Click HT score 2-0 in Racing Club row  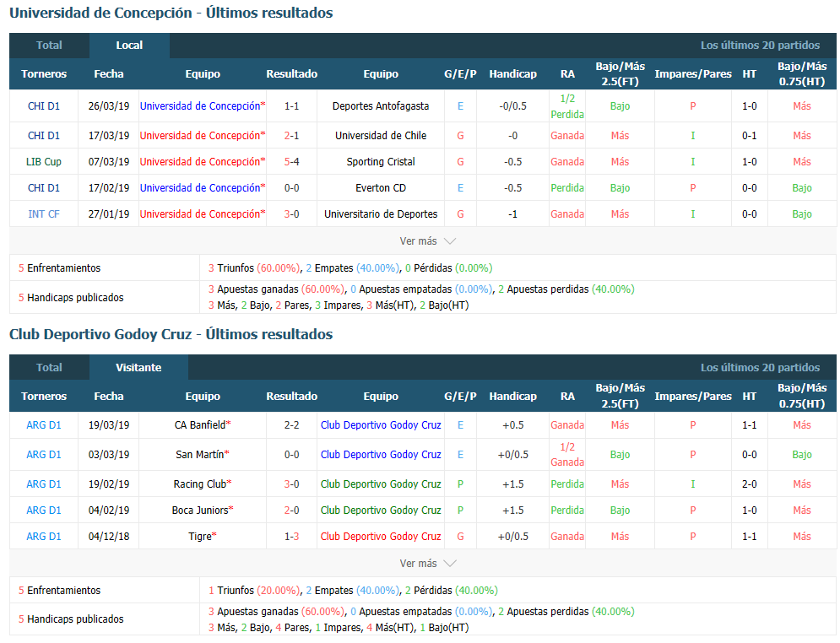750,484
